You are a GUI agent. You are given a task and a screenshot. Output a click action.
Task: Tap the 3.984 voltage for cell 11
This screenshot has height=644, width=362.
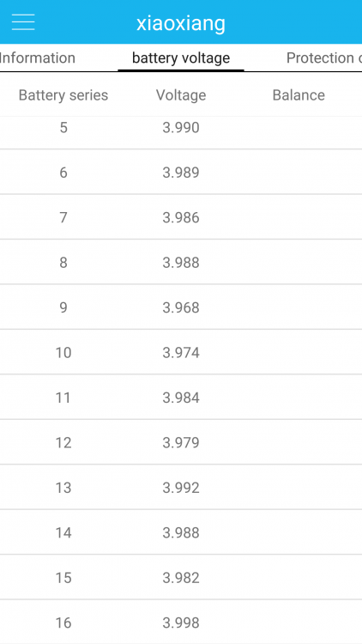[181, 398]
